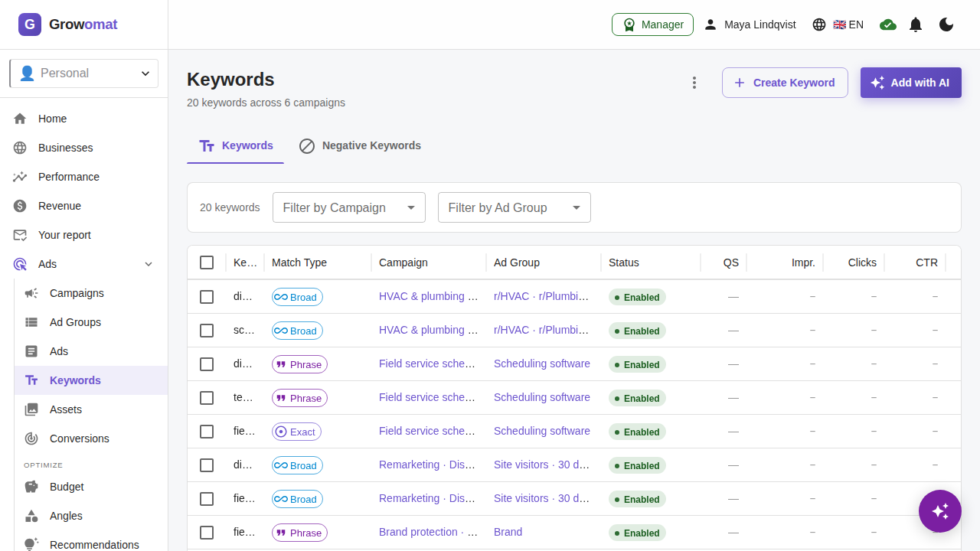The width and height of the screenshot is (980, 551).
Task: Open Budget in sidebar
Action: click(x=91, y=487)
